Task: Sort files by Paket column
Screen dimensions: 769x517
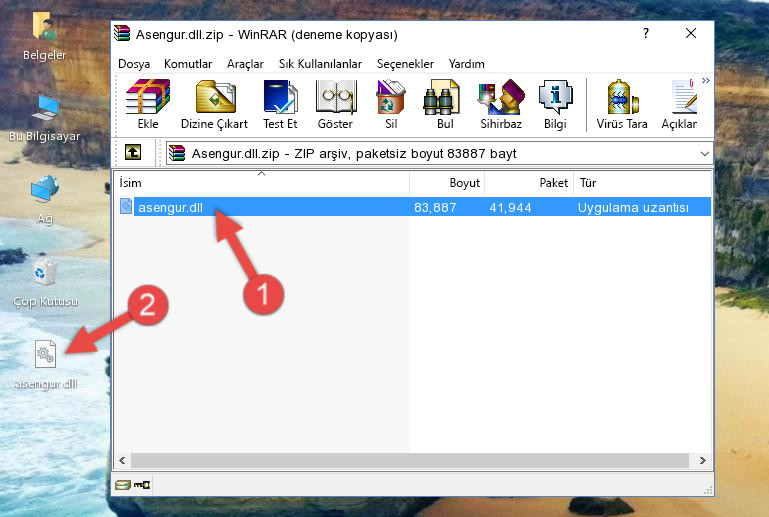Action: click(529, 183)
